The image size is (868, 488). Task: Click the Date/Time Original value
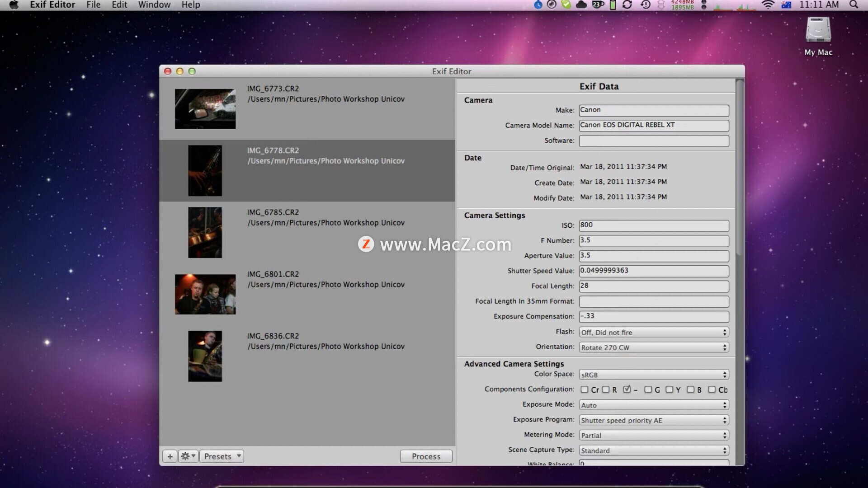click(623, 167)
